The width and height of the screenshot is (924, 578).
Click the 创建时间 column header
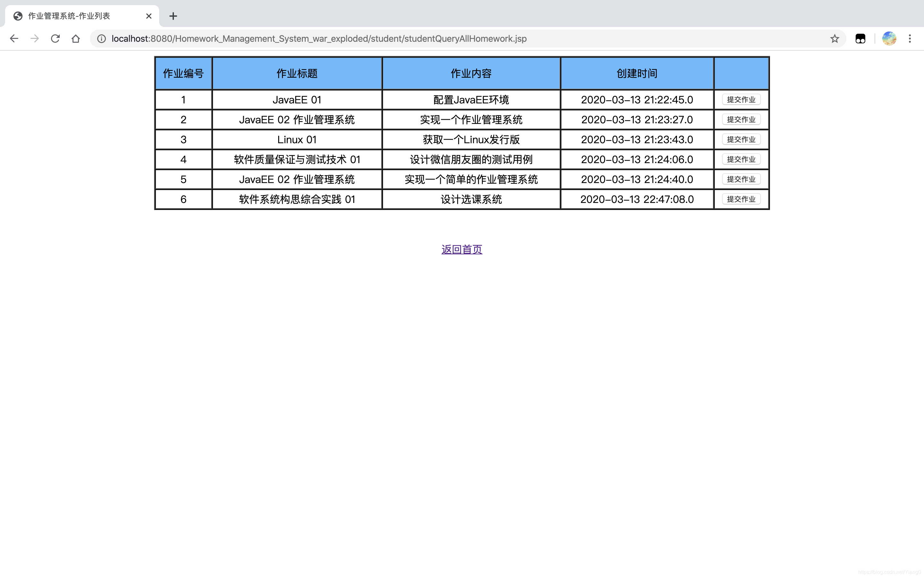(637, 74)
